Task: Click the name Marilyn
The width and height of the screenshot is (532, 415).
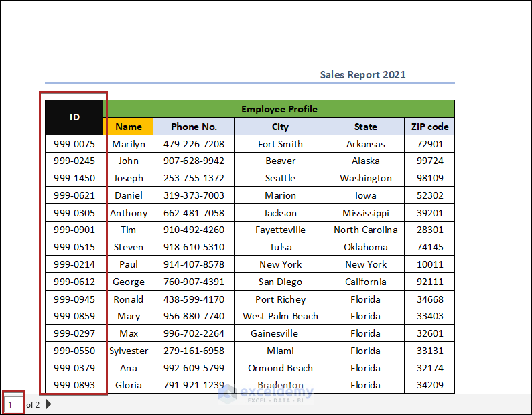Action: (x=129, y=144)
